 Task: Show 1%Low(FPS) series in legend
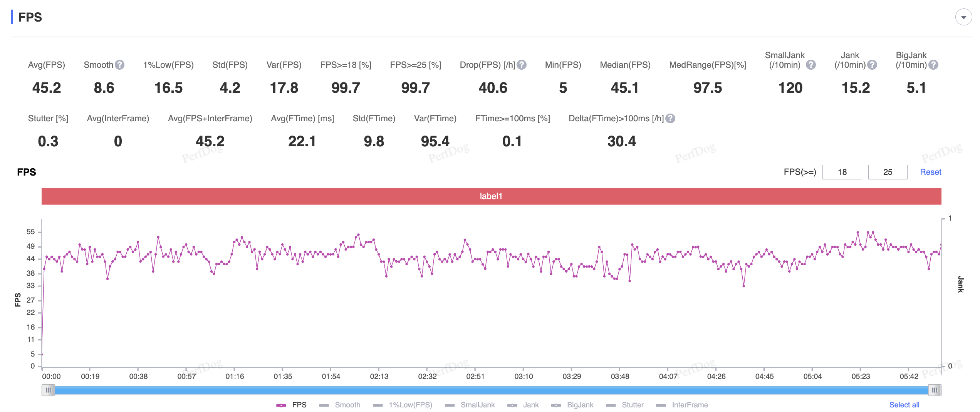[403, 405]
